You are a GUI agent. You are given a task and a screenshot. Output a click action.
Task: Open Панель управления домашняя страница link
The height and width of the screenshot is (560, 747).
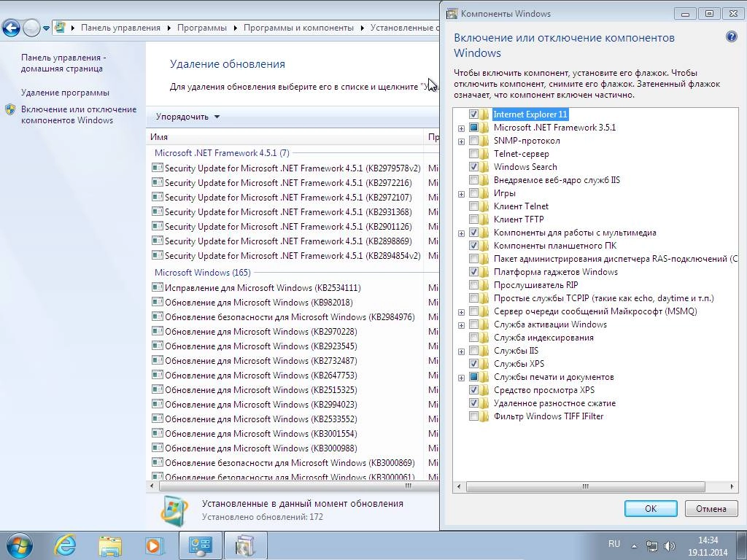click(62, 63)
